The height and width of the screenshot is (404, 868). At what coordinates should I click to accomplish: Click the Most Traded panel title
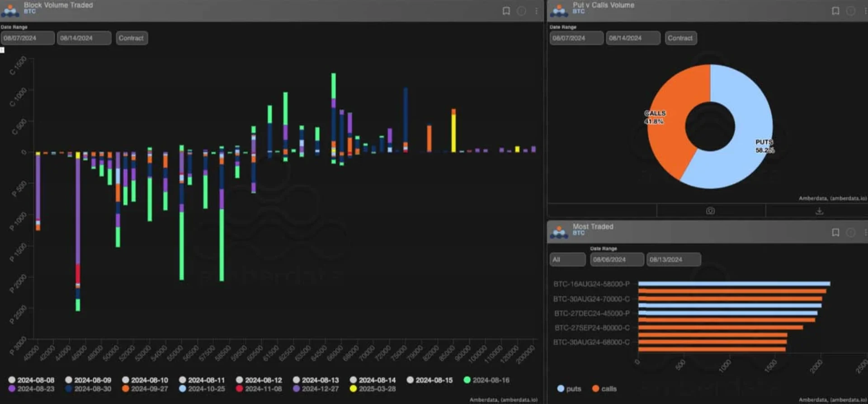point(593,226)
